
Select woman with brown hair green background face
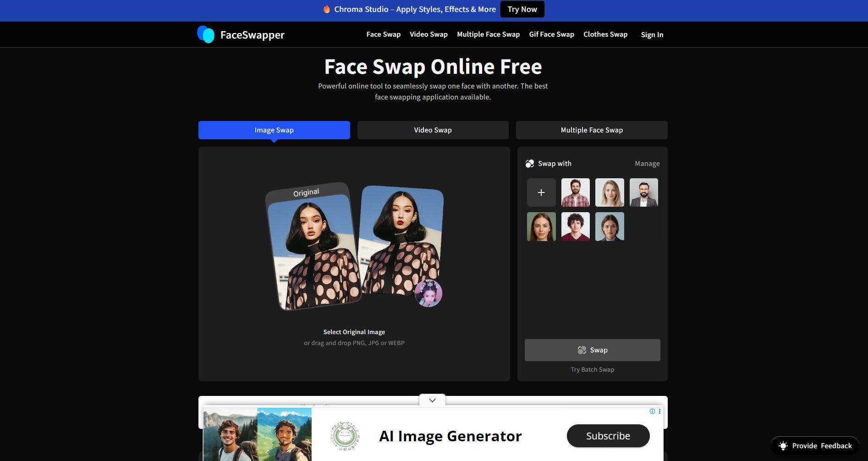point(541,226)
